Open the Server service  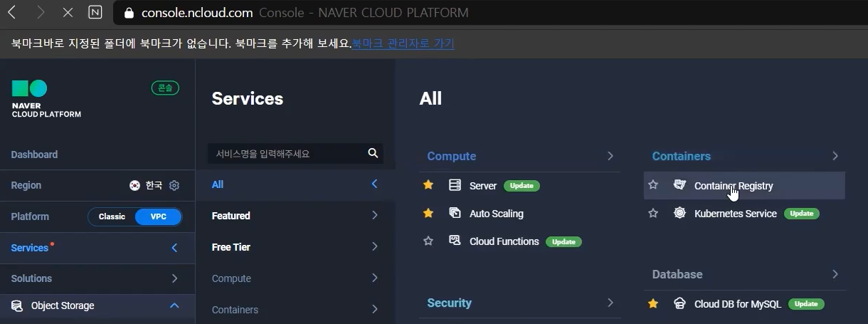point(483,185)
